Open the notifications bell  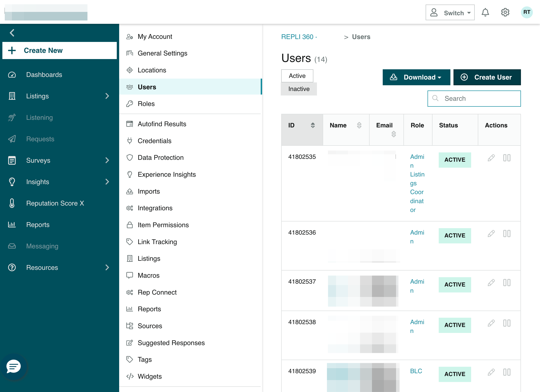485,12
